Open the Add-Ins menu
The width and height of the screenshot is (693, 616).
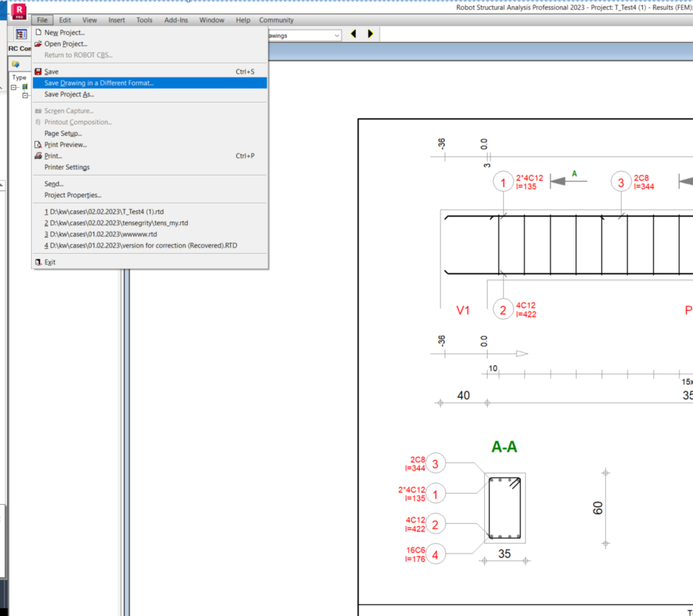(176, 20)
